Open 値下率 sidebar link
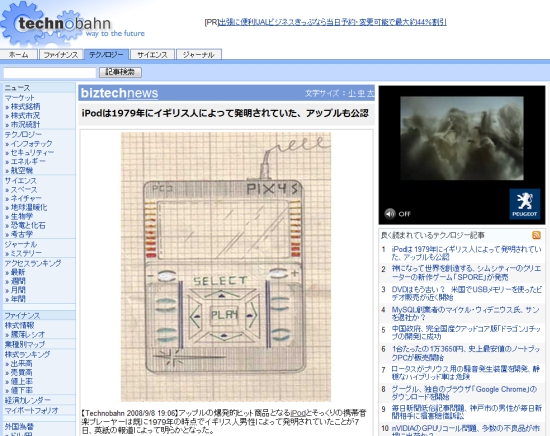 pyautogui.click(x=21, y=390)
